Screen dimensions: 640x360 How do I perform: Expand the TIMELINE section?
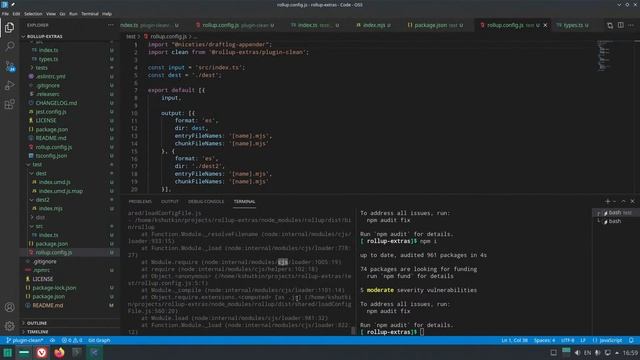38,332
